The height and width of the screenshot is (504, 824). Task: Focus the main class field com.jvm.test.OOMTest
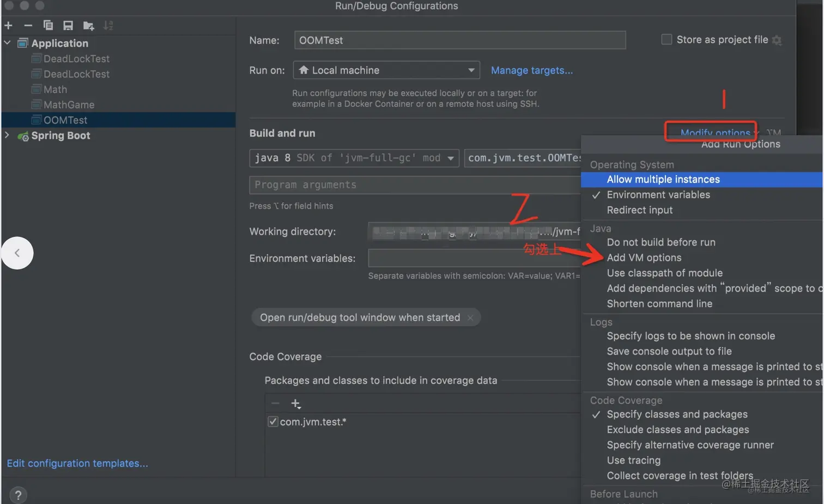click(x=523, y=158)
